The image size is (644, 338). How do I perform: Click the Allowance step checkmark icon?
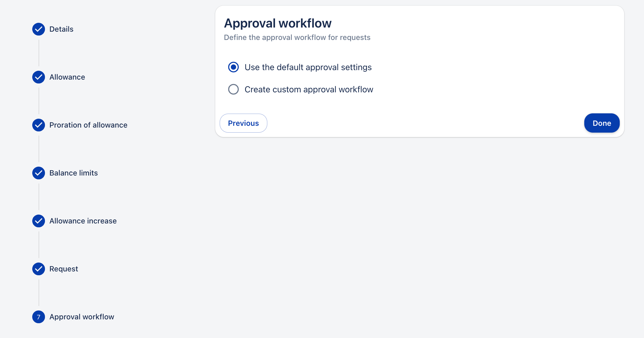click(x=38, y=77)
